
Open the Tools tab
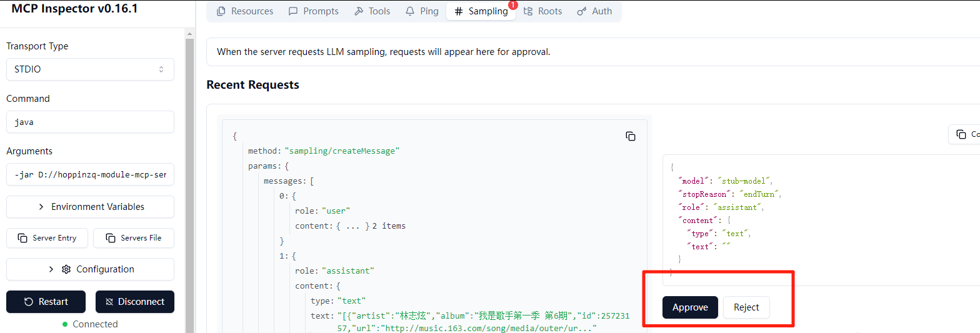coord(372,11)
